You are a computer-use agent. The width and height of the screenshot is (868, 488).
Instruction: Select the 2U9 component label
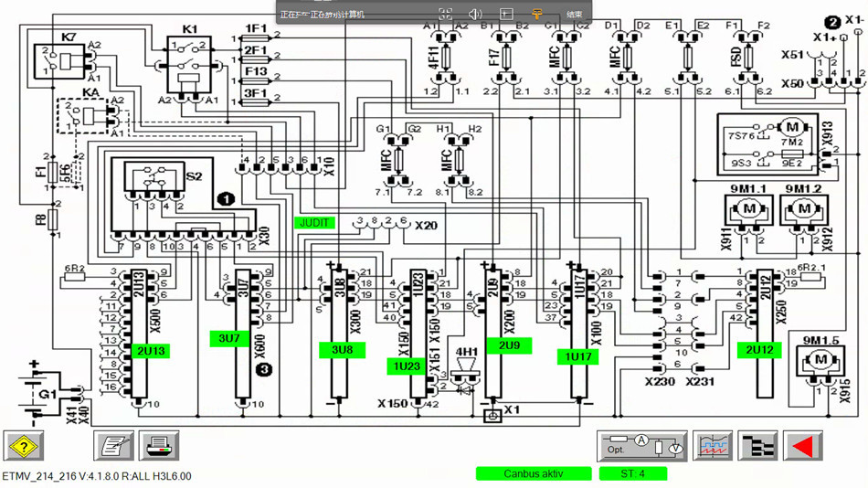click(509, 346)
